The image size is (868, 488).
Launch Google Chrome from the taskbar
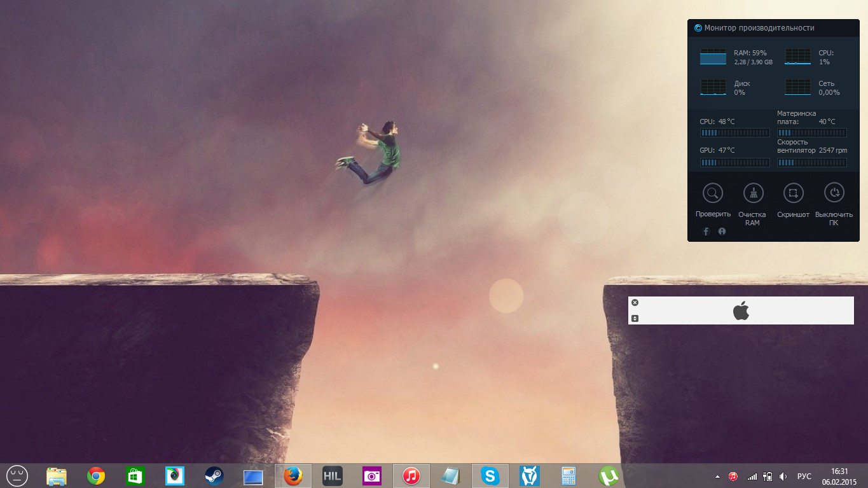[96, 476]
